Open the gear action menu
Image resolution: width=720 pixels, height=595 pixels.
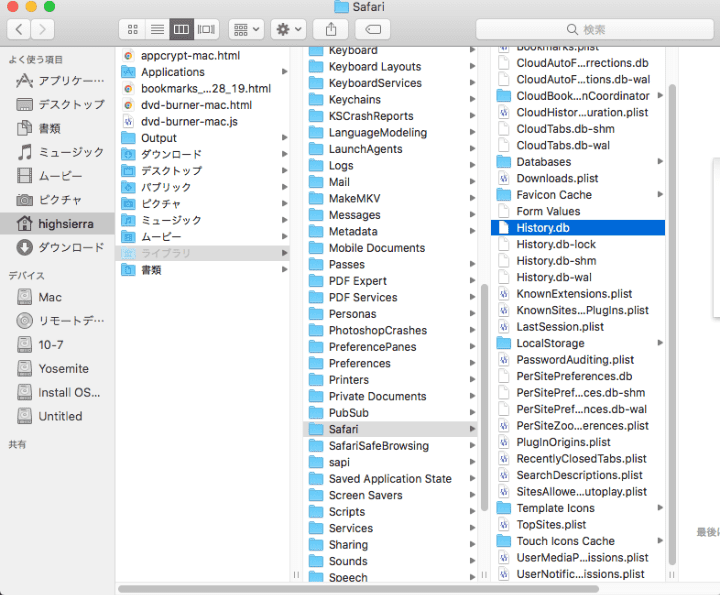pos(288,29)
